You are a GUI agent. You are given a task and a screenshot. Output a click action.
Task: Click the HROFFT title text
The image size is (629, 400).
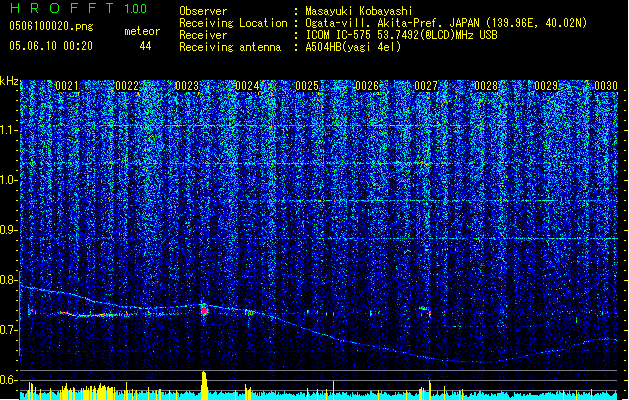(x=62, y=8)
